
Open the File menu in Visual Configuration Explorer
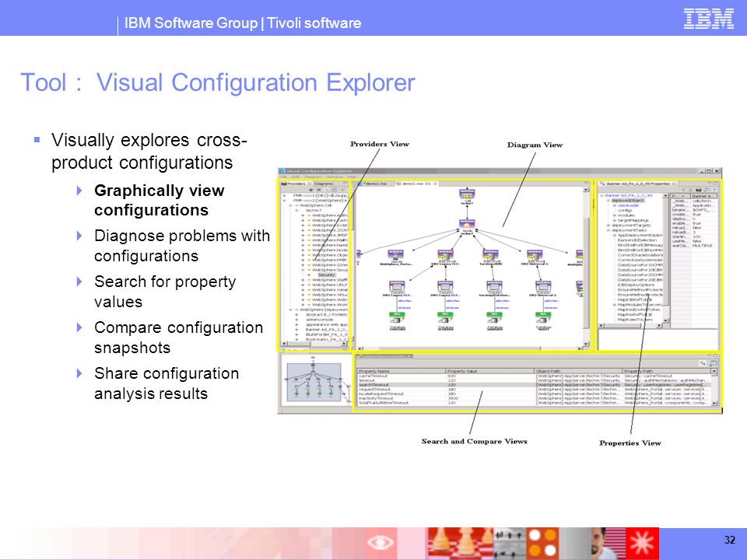283,177
